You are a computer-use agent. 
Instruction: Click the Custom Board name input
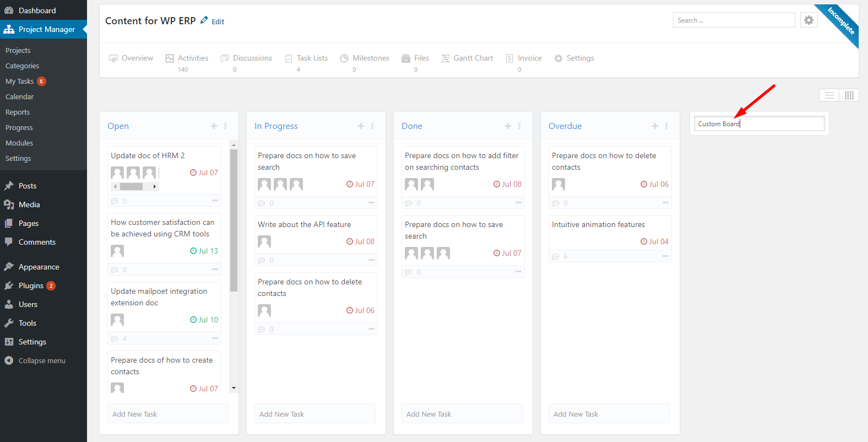tap(759, 123)
